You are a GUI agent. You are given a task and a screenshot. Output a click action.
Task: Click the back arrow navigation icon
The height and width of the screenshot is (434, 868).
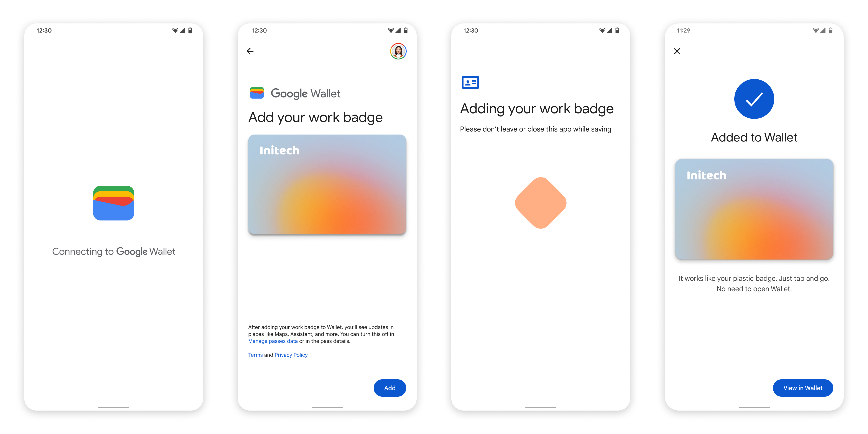pos(250,51)
